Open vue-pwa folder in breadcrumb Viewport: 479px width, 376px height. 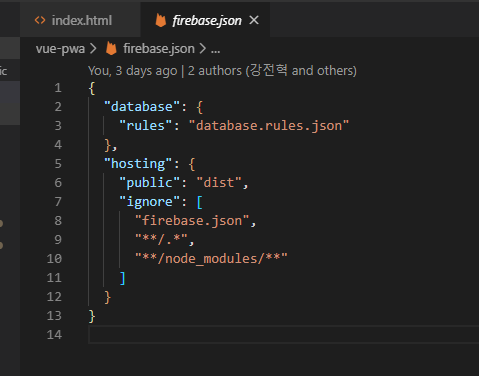[x=60, y=49]
